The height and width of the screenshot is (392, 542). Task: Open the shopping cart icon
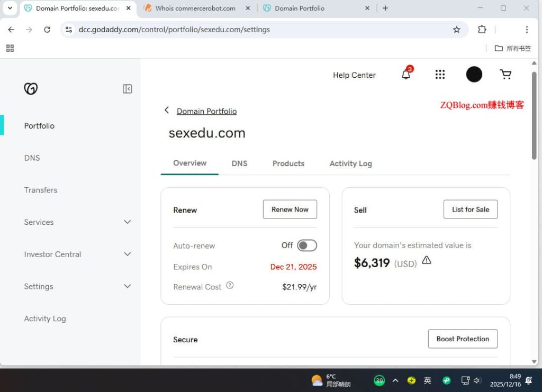pos(505,74)
